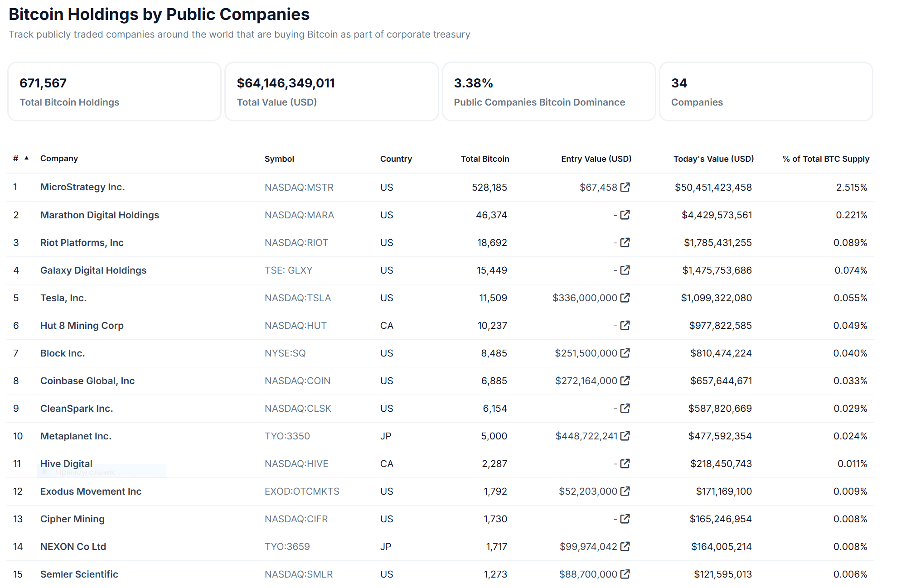Click the NASDAQ:COIN symbol text

298,381
